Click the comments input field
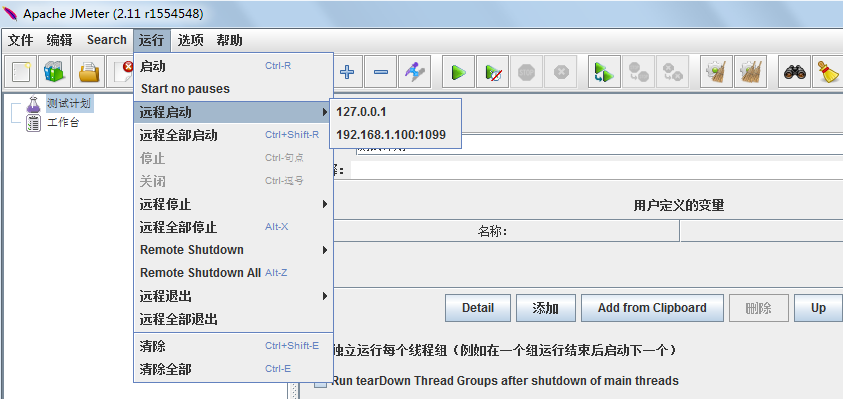The height and width of the screenshot is (399, 843). (597, 170)
